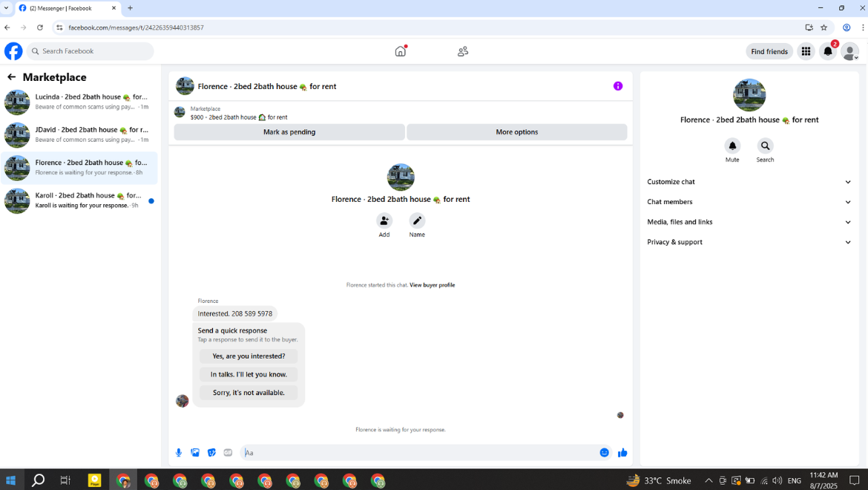Open Task View on taskbar
868x490 pixels.
(x=65, y=480)
